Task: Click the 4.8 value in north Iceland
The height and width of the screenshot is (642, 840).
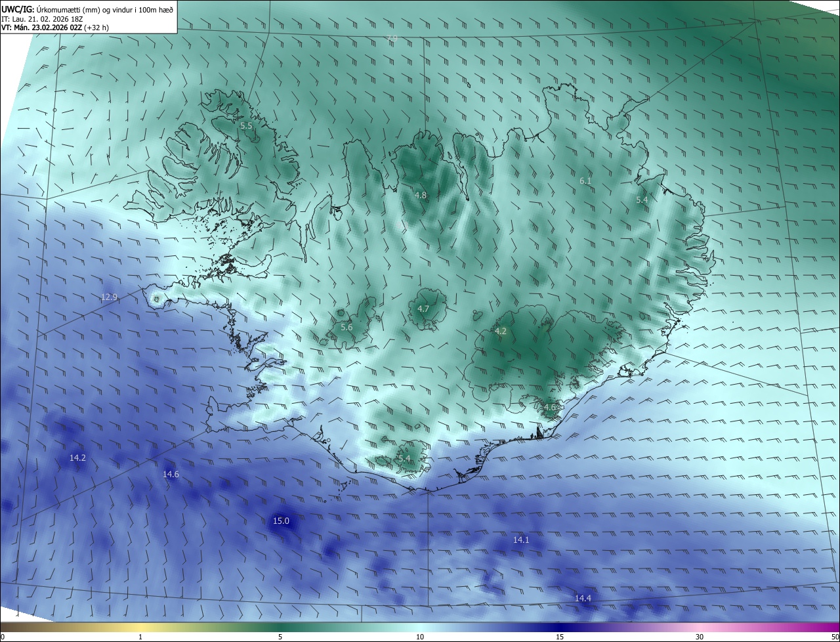Action: (x=421, y=196)
